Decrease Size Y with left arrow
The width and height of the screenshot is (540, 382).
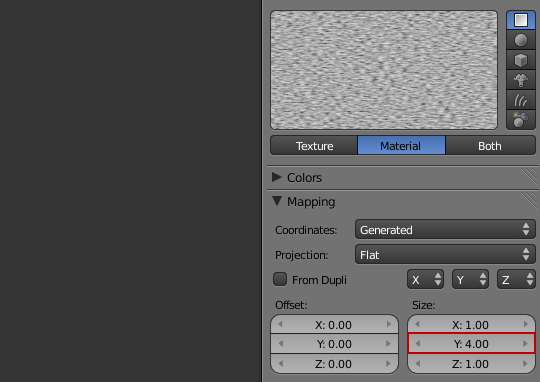(417, 343)
